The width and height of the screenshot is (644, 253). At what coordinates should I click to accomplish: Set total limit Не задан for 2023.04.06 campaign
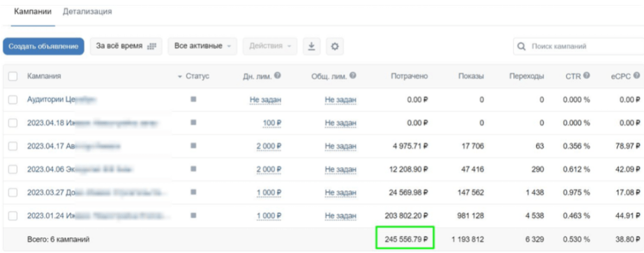(340, 169)
